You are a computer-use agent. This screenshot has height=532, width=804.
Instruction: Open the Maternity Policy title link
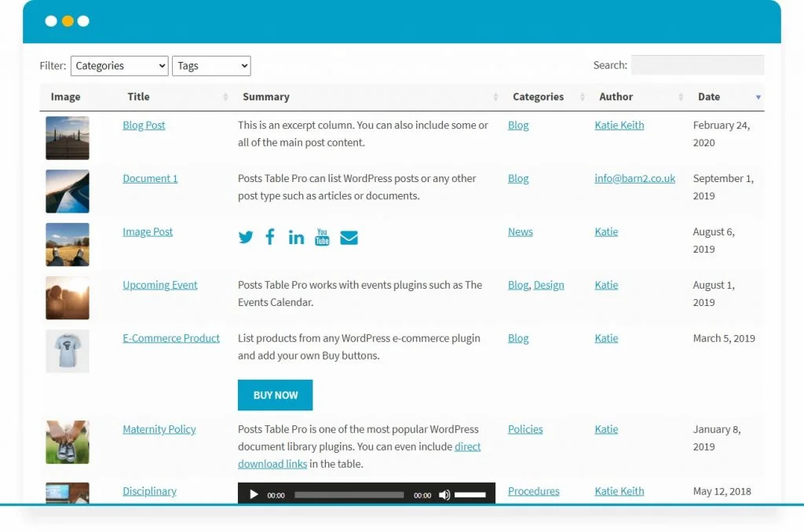pos(159,429)
